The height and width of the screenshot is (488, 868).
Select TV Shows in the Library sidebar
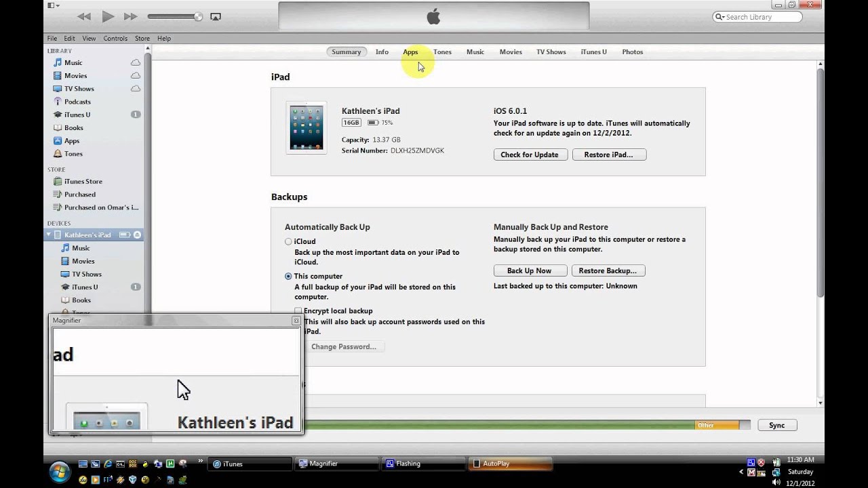coord(79,88)
